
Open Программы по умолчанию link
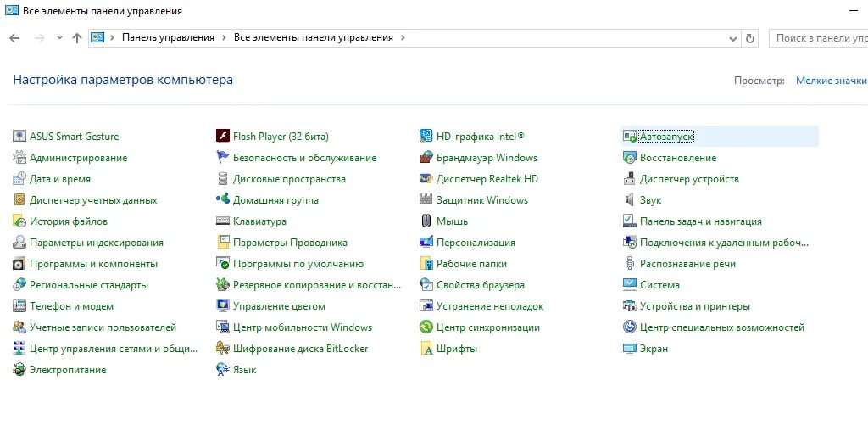coord(298,264)
